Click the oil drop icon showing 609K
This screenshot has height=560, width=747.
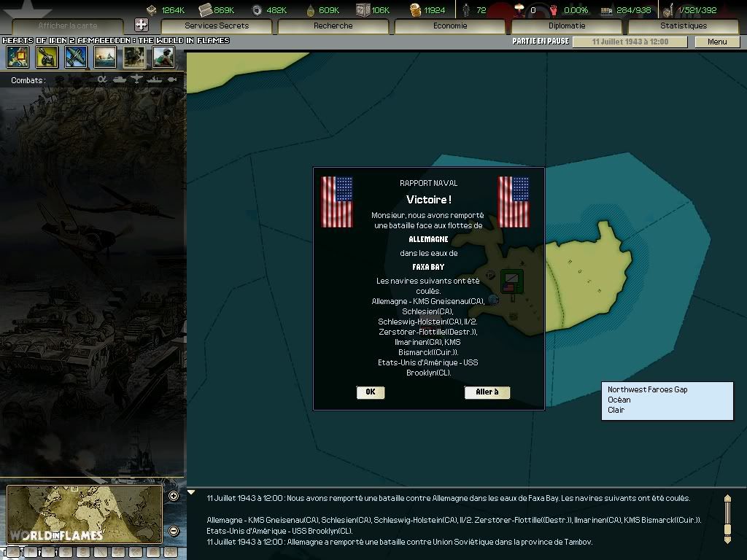[311, 10]
